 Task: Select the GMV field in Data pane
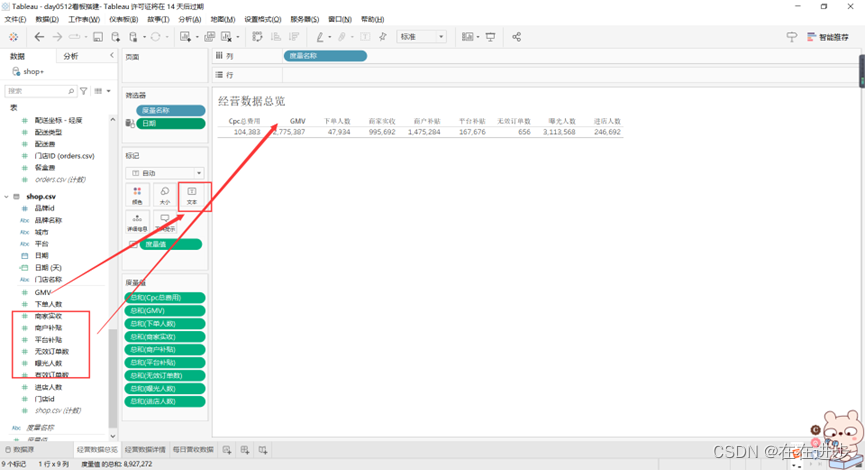point(42,292)
